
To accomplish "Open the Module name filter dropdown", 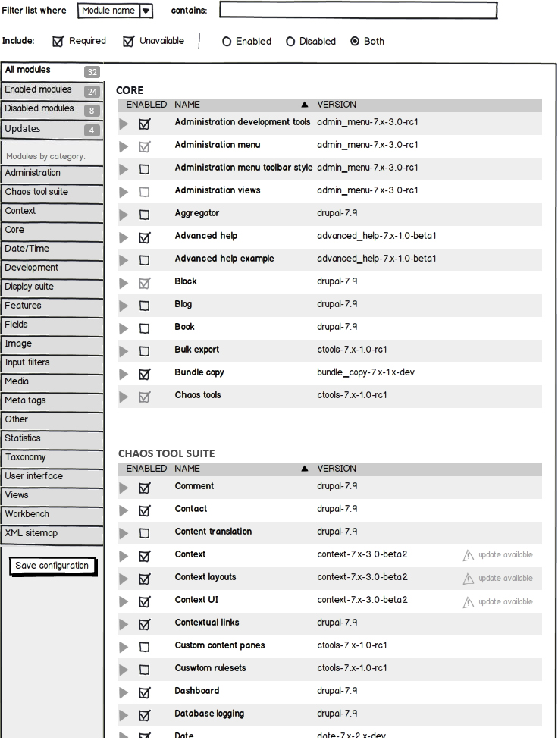I will click(146, 11).
